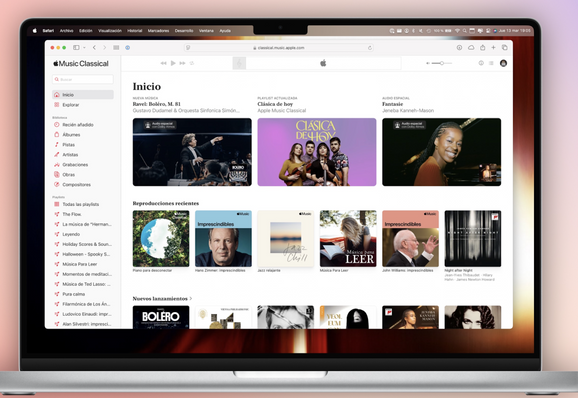Screen dimensions: 578x398
Task: Skip to the next track
Action: pyautogui.click(x=182, y=63)
